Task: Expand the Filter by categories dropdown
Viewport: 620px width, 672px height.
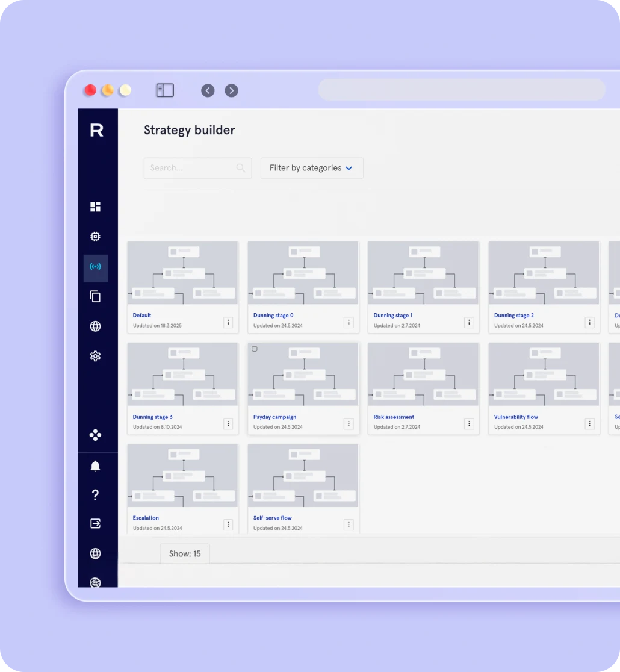Action: (x=311, y=168)
